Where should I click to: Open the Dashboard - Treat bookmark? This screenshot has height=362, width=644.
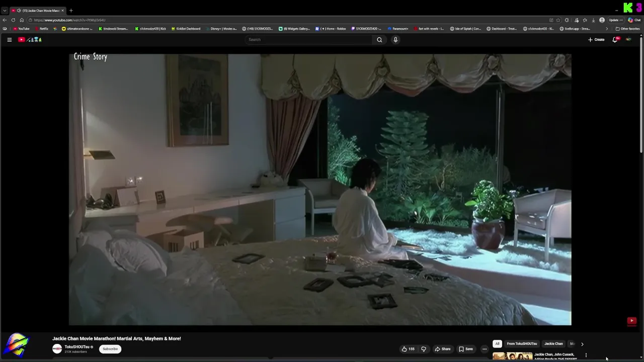coord(502,29)
